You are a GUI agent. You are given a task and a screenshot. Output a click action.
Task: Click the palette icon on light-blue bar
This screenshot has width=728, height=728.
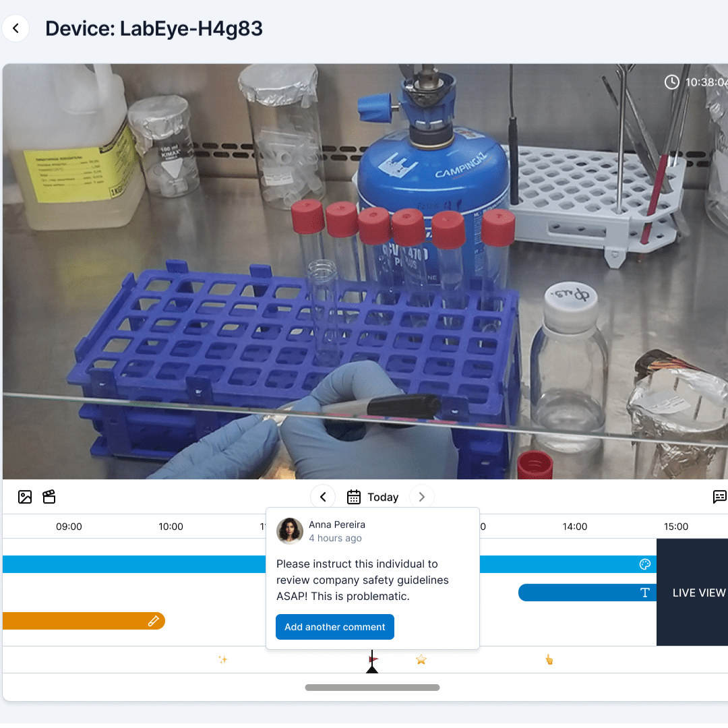pyautogui.click(x=645, y=564)
